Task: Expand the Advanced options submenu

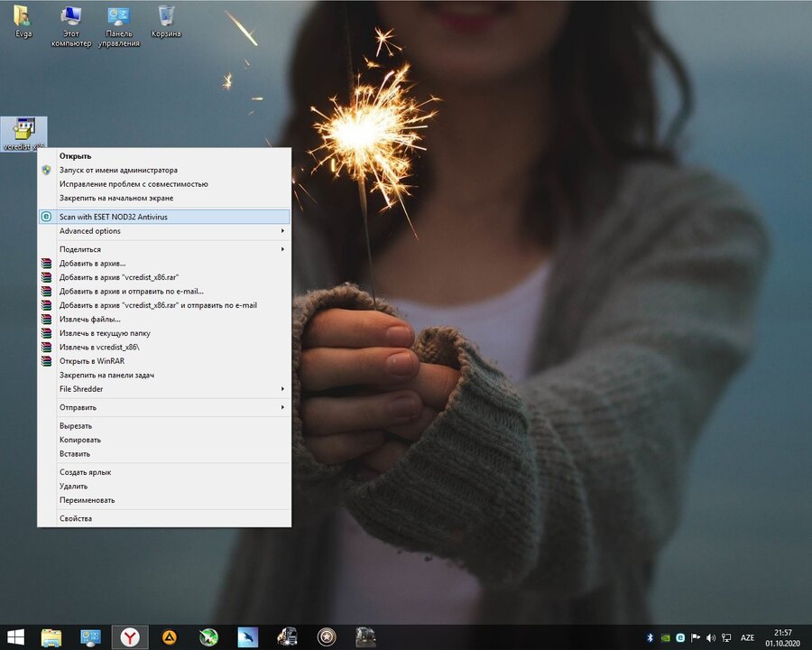Action: point(90,231)
